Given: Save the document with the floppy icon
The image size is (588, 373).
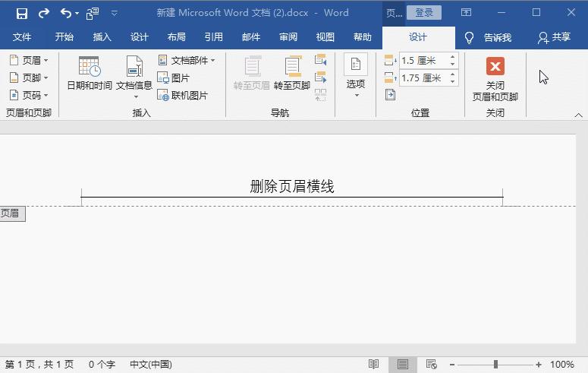Looking at the screenshot, I should pyautogui.click(x=22, y=14).
